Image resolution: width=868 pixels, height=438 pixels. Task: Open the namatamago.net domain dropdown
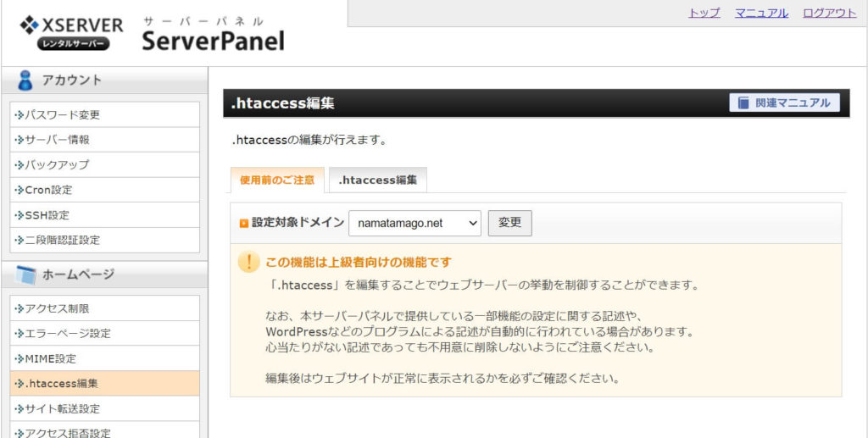415,224
